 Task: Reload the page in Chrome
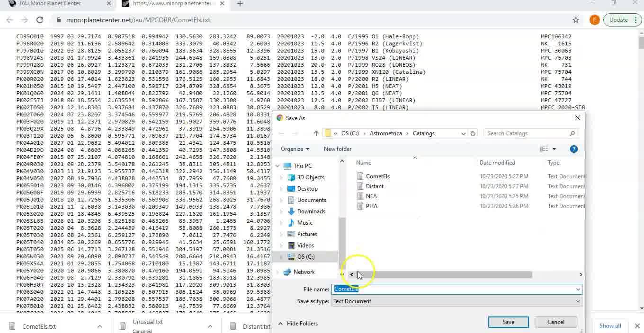[x=40, y=20]
